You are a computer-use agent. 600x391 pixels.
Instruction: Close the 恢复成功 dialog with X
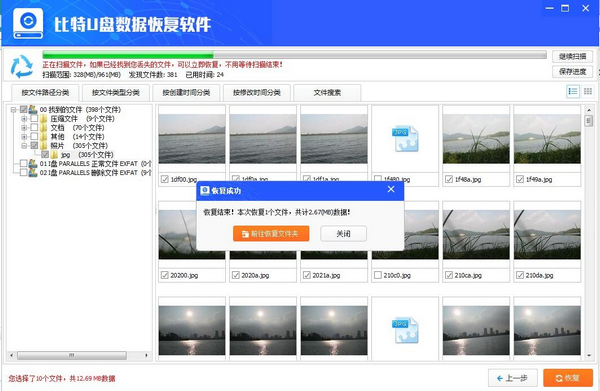click(x=391, y=189)
